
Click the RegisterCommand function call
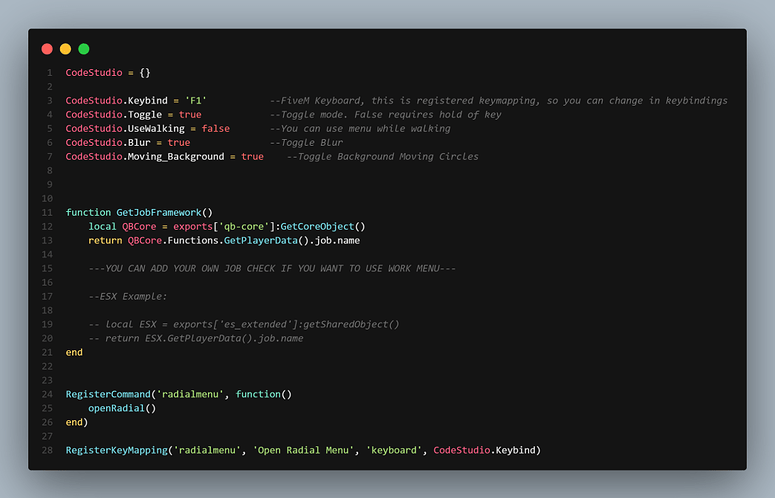pos(108,394)
